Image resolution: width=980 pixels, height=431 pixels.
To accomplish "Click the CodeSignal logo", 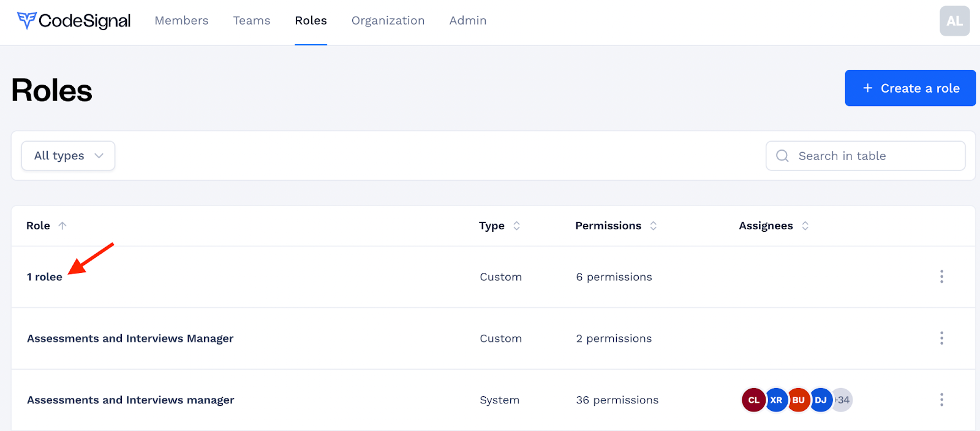I will click(x=73, y=21).
